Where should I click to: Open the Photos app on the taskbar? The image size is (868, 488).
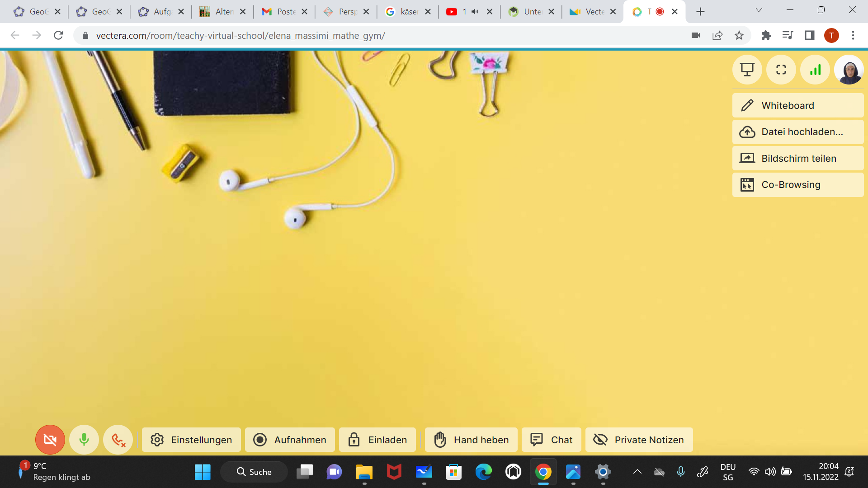(x=573, y=472)
